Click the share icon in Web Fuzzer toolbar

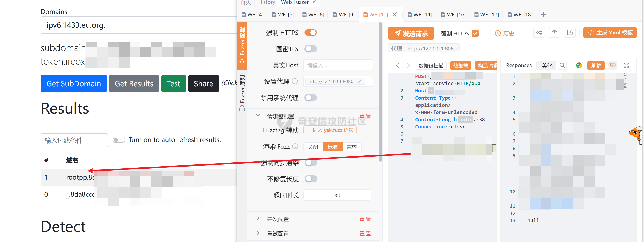(539, 33)
